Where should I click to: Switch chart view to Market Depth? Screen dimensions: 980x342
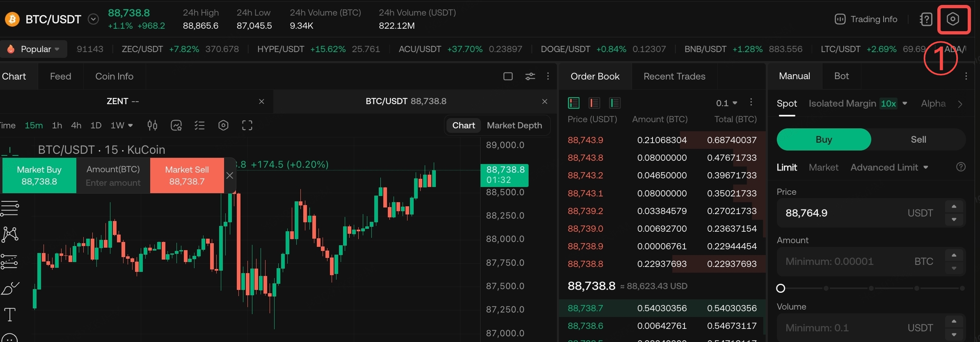[x=514, y=125]
